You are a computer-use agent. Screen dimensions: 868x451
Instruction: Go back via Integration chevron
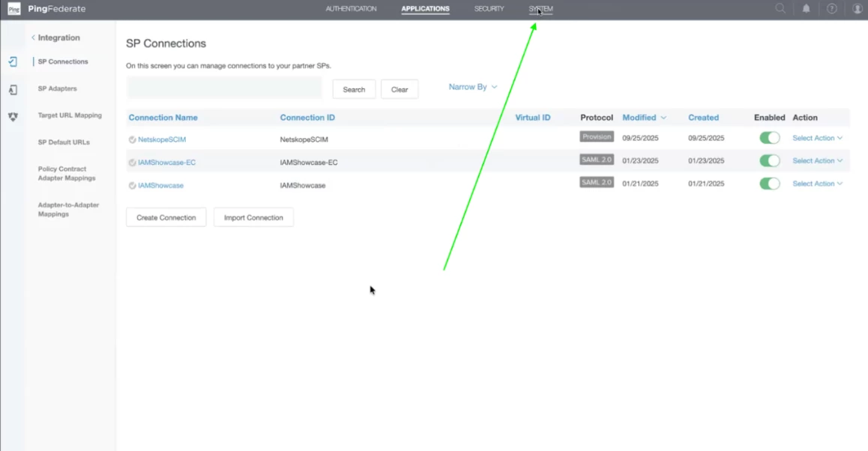click(33, 37)
